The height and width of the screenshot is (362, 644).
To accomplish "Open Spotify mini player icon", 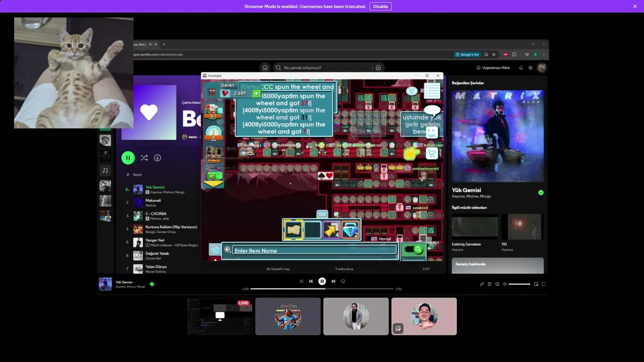I will tap(536, 285).
